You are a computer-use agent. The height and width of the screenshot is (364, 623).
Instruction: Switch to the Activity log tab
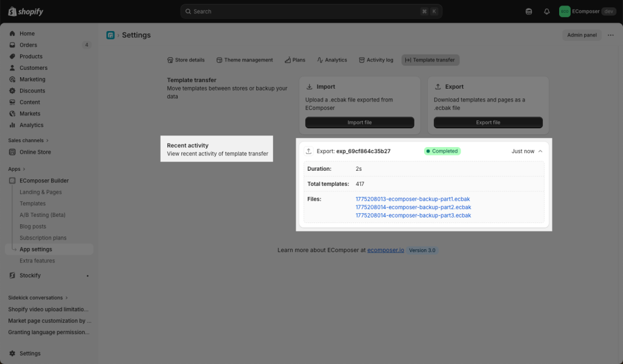[x=376, y=60]
